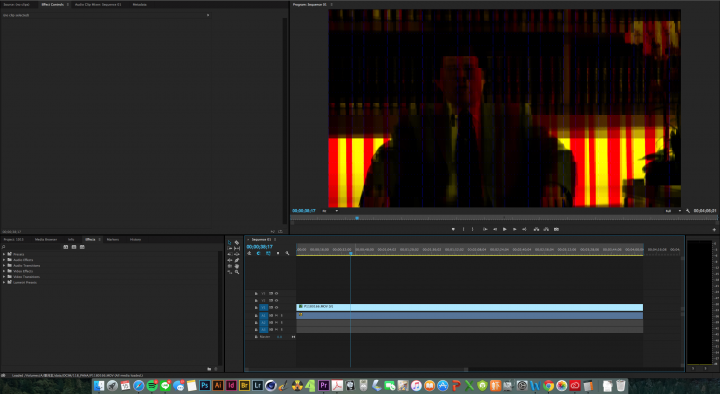Toggle track output eye for V2

[276, 300]
